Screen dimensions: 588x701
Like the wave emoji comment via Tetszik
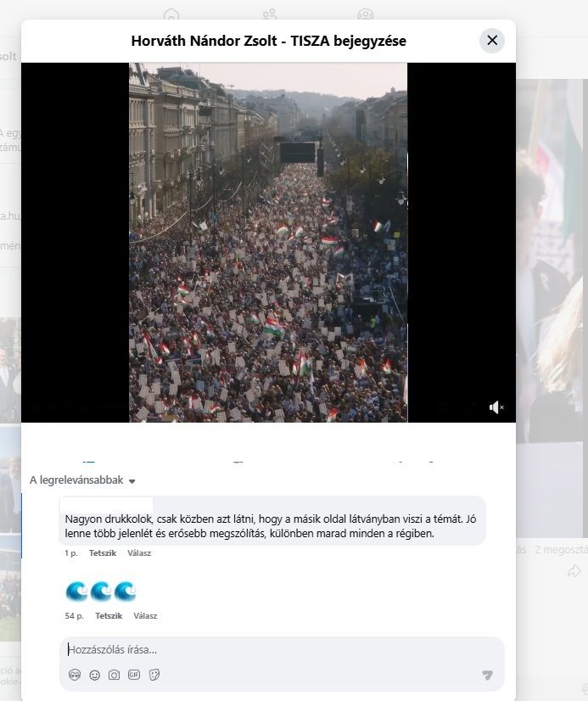[109, 615]
